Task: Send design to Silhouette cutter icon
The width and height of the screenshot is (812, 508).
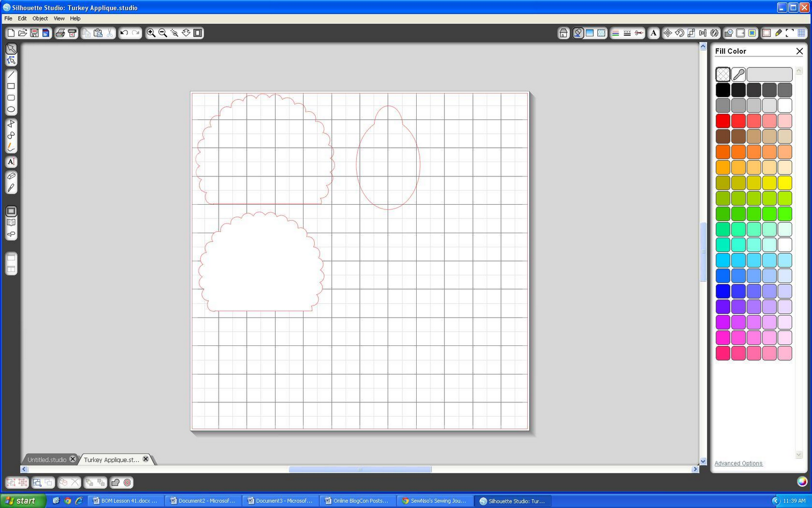Action: coord(72,33)
